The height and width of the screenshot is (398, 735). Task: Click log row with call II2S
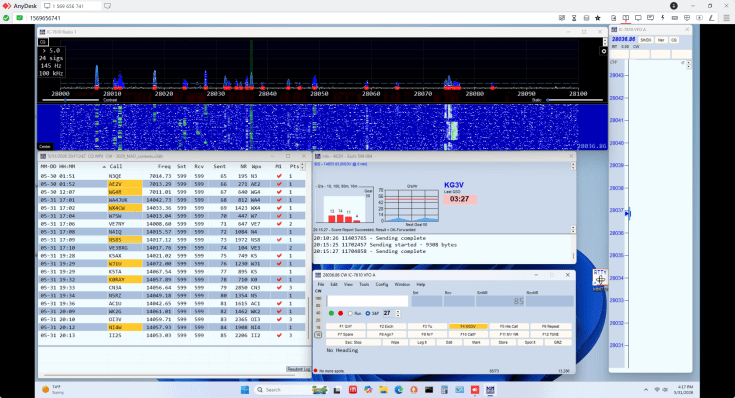tap(172, 335)
